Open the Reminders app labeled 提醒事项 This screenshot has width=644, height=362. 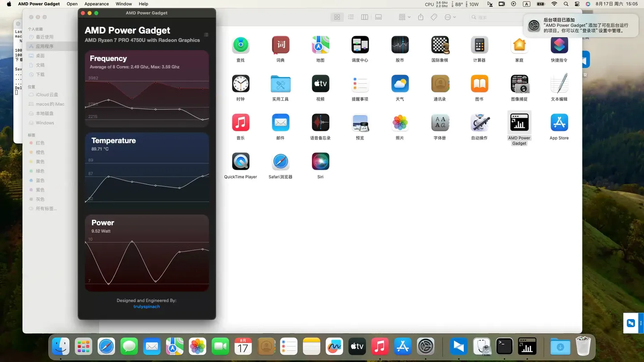(x=360, y=84)
